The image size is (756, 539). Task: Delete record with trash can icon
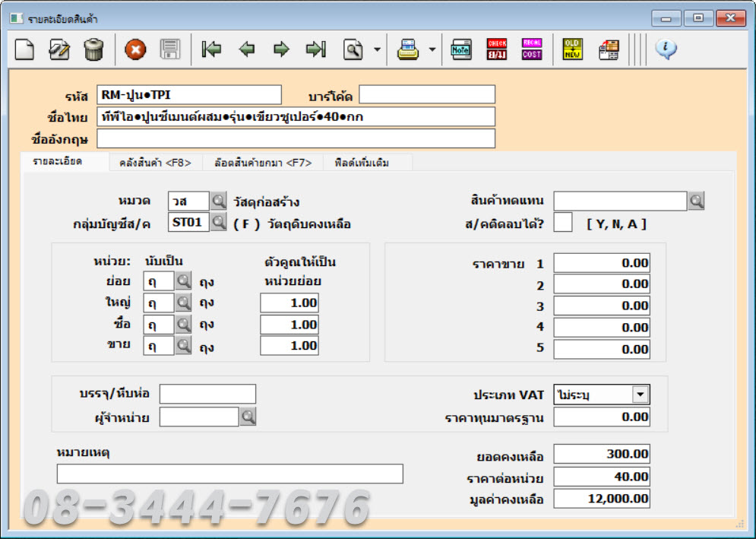(x=93, y=49)
